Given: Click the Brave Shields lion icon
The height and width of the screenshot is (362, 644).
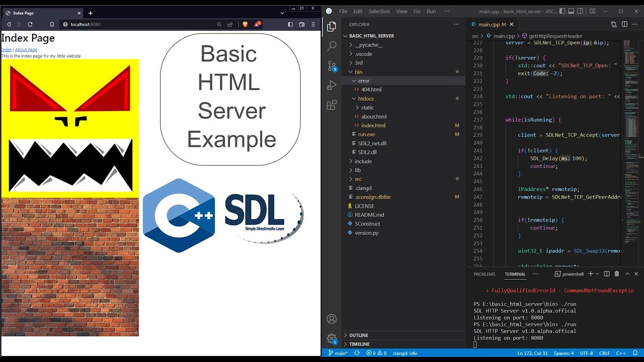Looking at the screenshot, I should [245, 24].
